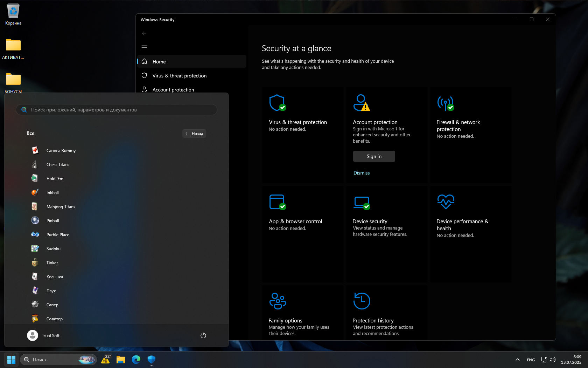Open App & browser control window icon
The width and height of the screenshot is (588, 368).
tap(278, 202)
